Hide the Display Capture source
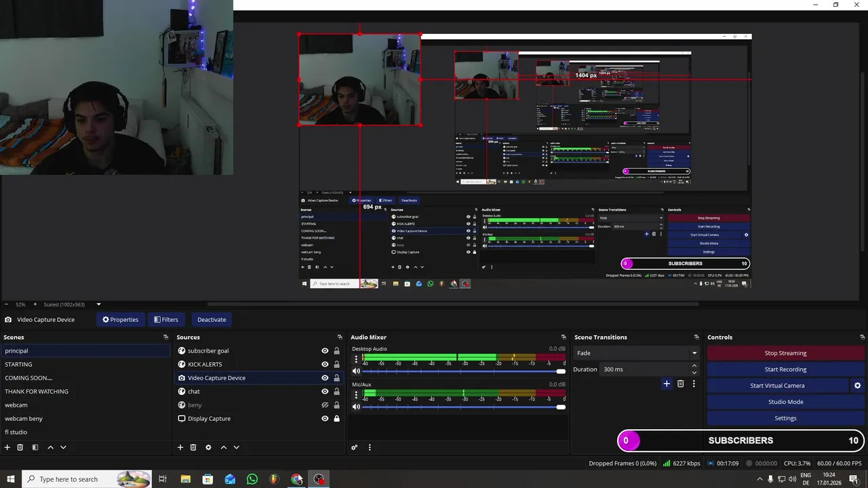Screen dimensions: 868x488 click(325, 418)
